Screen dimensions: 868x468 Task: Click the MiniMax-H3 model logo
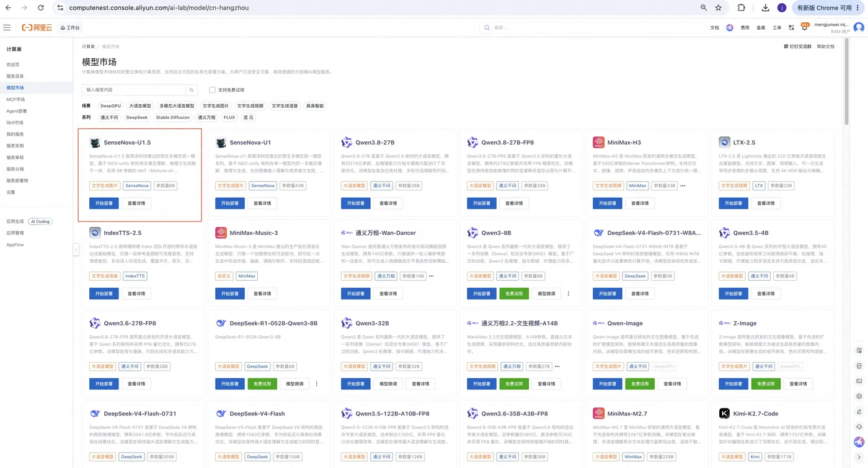point(598,143)
